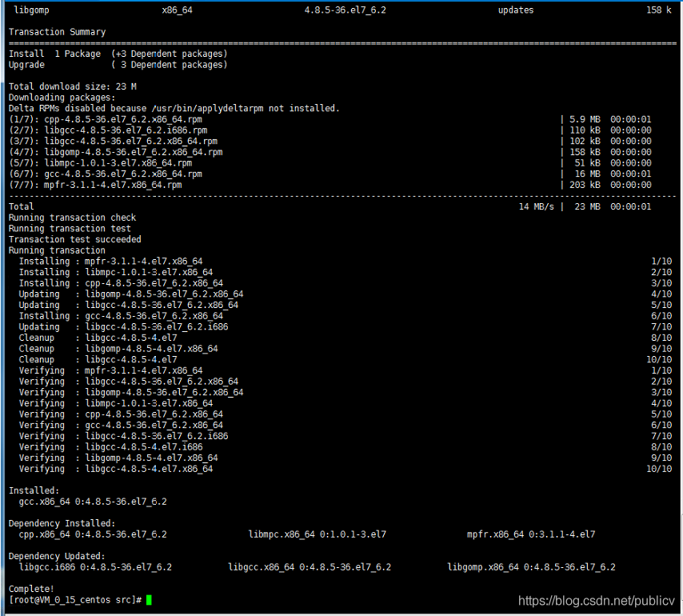Click the 'Transaction Summary' heading
Viewport: 683px width, 616px height.
(57, 32)
